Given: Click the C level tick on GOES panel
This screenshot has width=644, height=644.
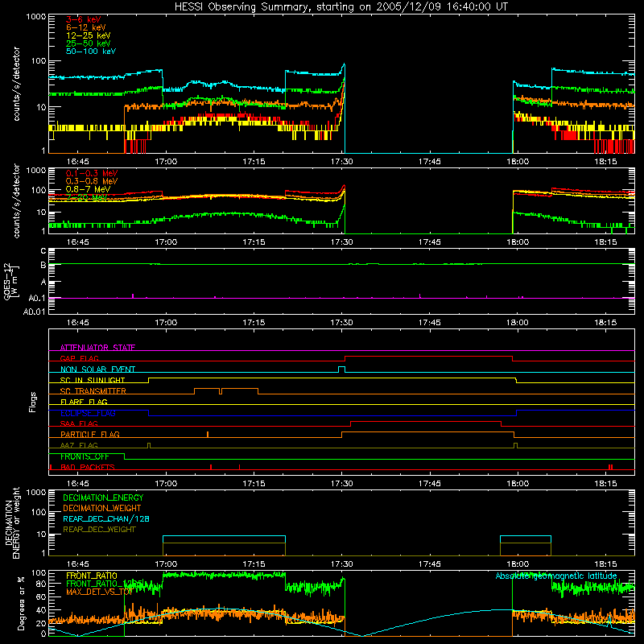Looking at the screenshot, I should point(43,251).
